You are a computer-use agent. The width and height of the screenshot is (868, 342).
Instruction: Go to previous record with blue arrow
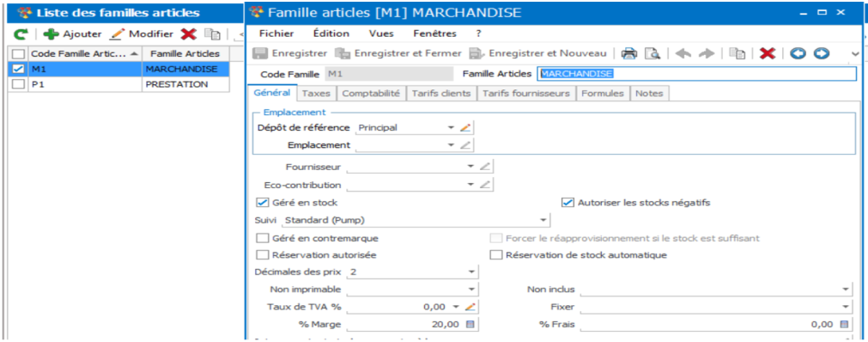797,53
